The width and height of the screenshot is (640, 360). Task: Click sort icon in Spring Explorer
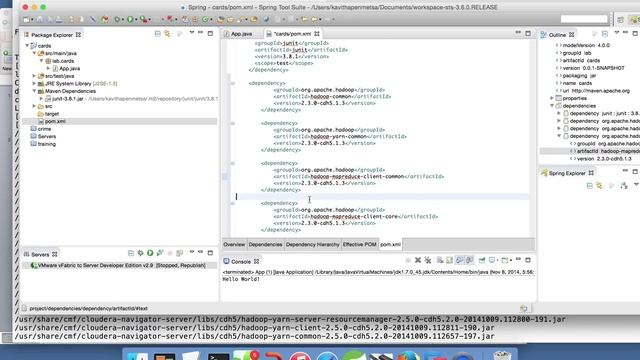pyautogui.click(x=624, y=186)
